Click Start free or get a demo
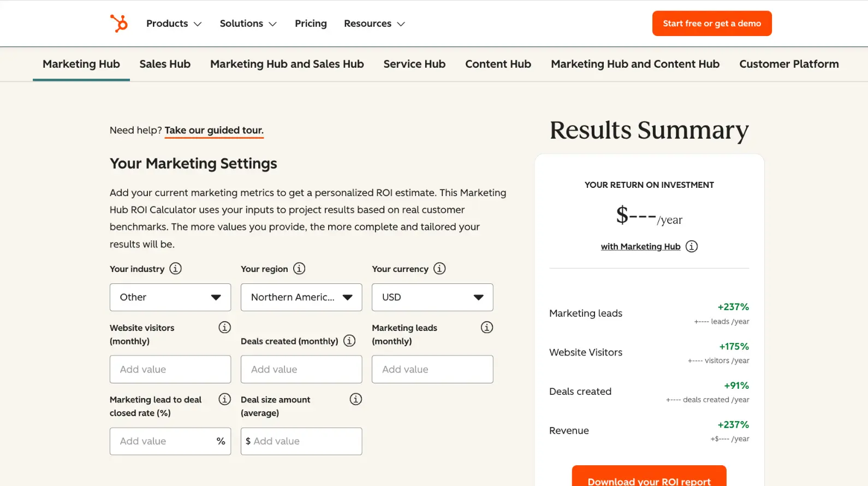The width and height of the screenshot is (868, 486). point(712,23)
